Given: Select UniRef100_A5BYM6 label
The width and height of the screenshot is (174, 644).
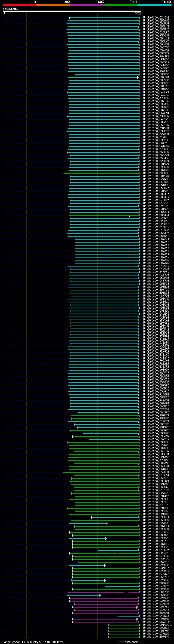Looking at the screenshot, I should coord(156,592).
